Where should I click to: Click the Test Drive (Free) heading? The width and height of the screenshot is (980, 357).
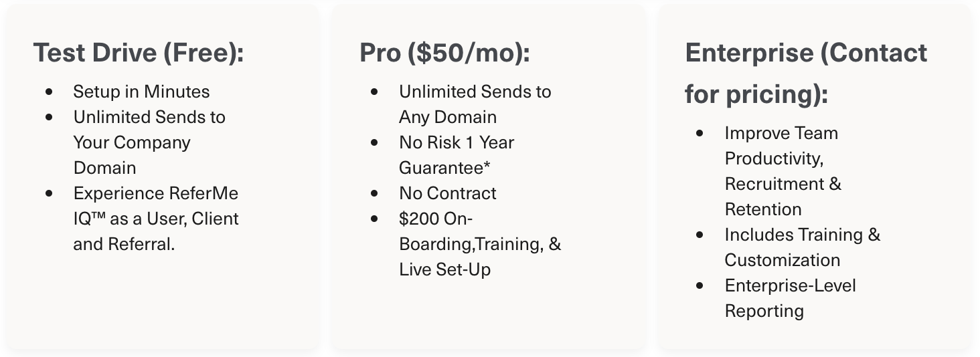139,53
